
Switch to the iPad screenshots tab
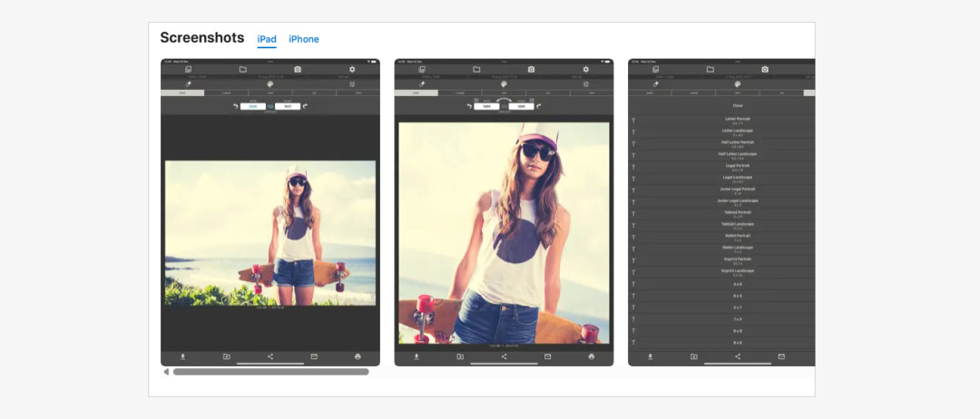[x=267, y=39]
